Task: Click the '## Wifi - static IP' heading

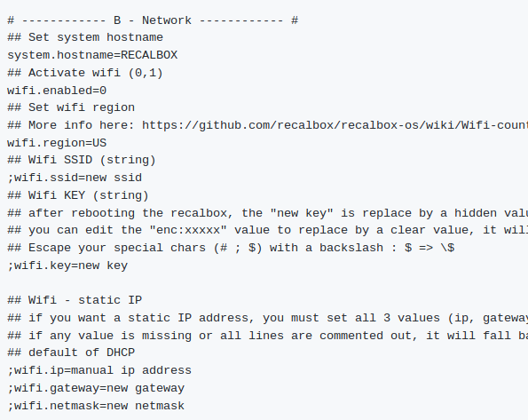Action: point(75,300)
